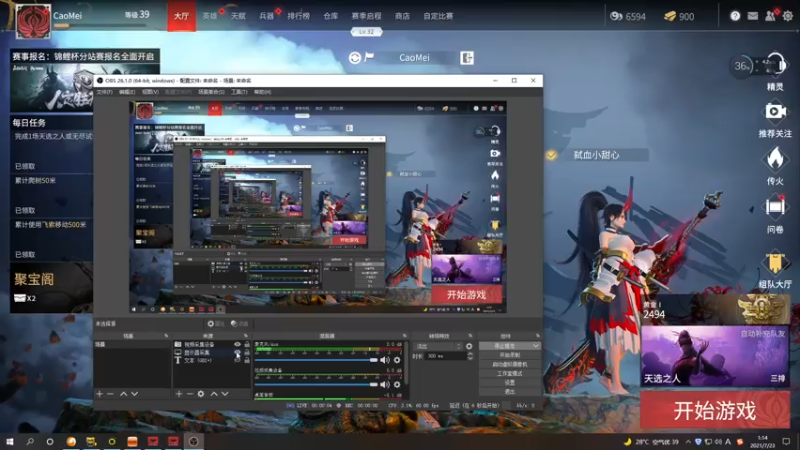Screen dimensions: 800x450
Task: Mute the 麦克风/Aux audio channel
Action: coord(385,360)
